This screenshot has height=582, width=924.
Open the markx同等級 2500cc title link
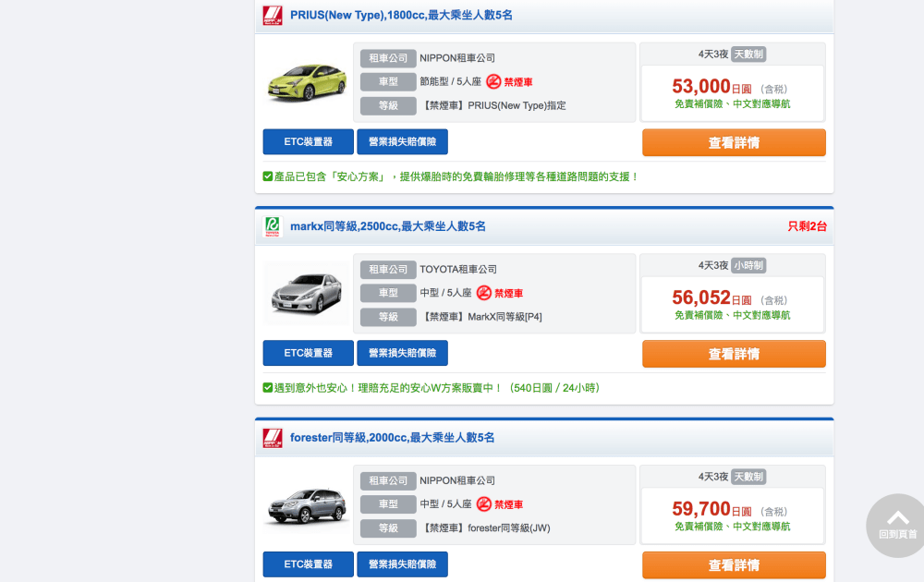[387, 227]
